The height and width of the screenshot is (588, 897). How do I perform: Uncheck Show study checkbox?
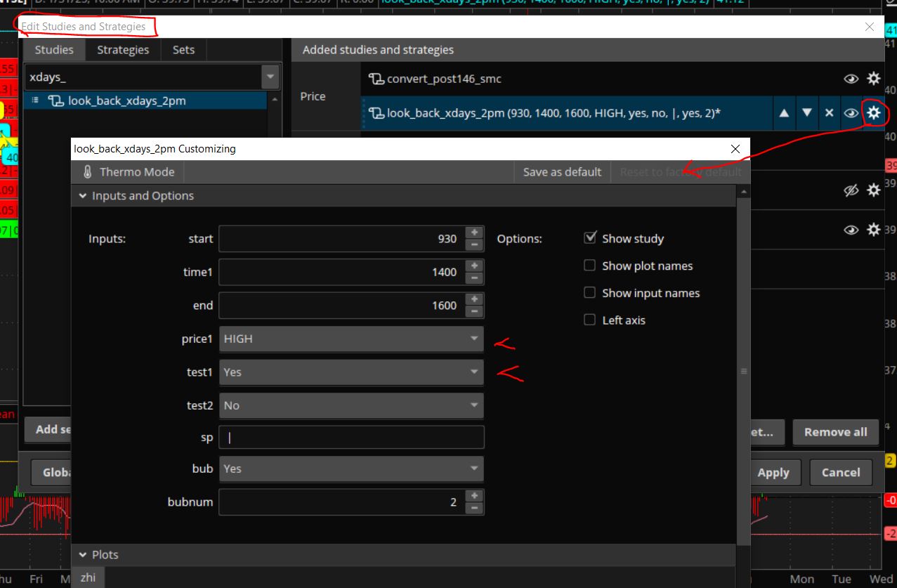click(x=590, y=238)
